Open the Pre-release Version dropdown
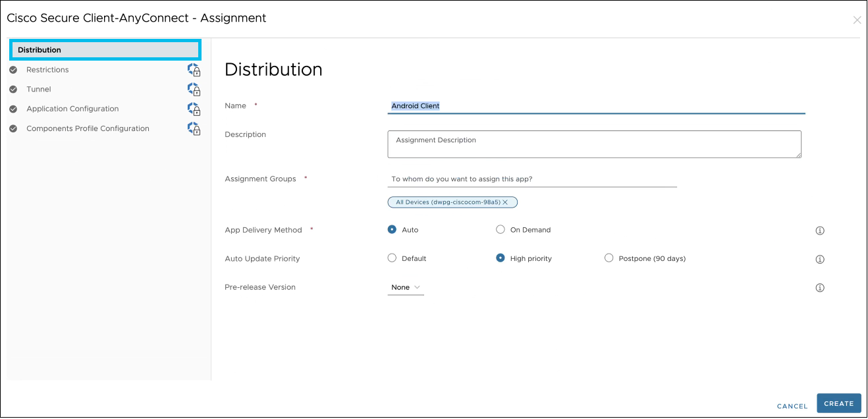Image resolution: width=868 pixels, height=419 pixels. (406, 288)
